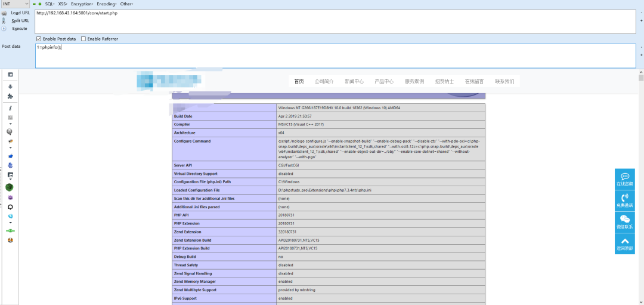Click inside the URL input field

pyautogui.click(x=335, y=21)
